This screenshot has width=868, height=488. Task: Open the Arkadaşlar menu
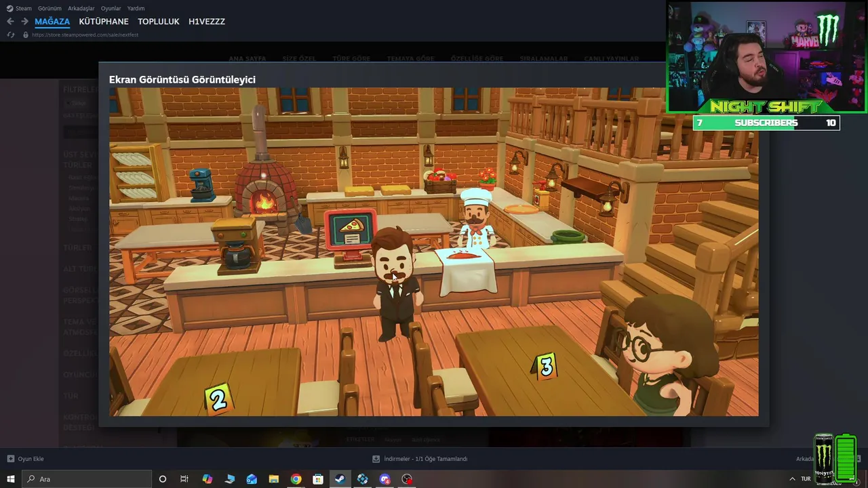pyautogui.click(x=81, y=8)
